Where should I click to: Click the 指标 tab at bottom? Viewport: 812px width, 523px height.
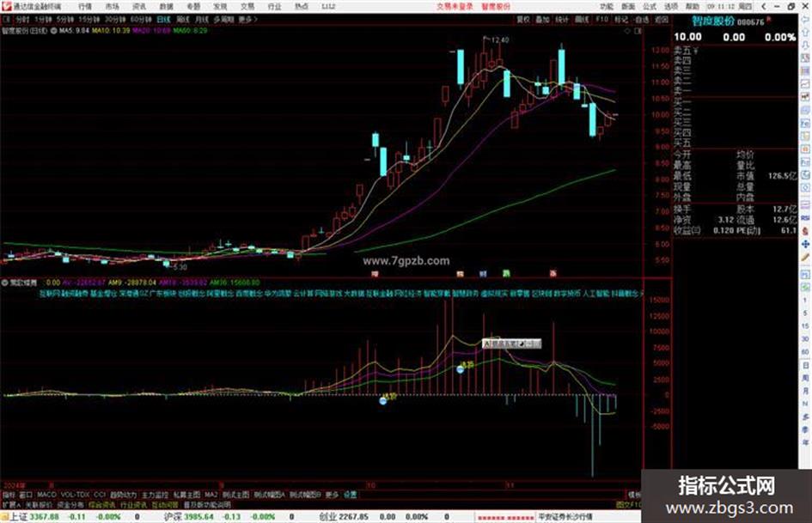9,495
